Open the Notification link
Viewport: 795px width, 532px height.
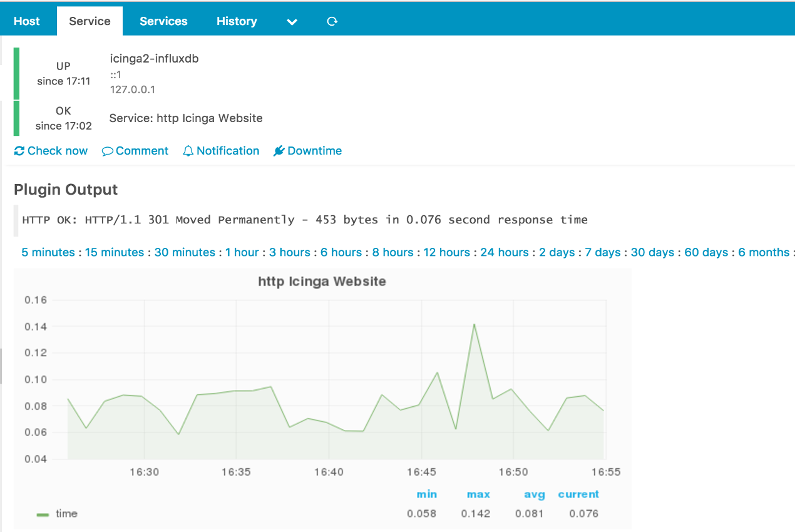221,151
